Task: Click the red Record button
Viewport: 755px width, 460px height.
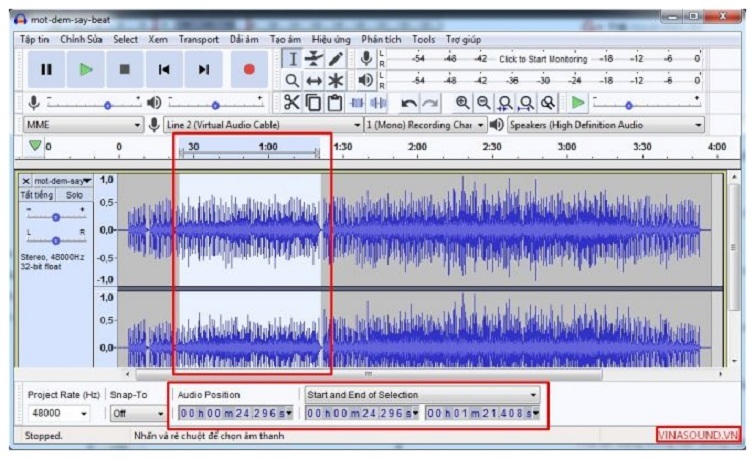Action: point(249,69)
